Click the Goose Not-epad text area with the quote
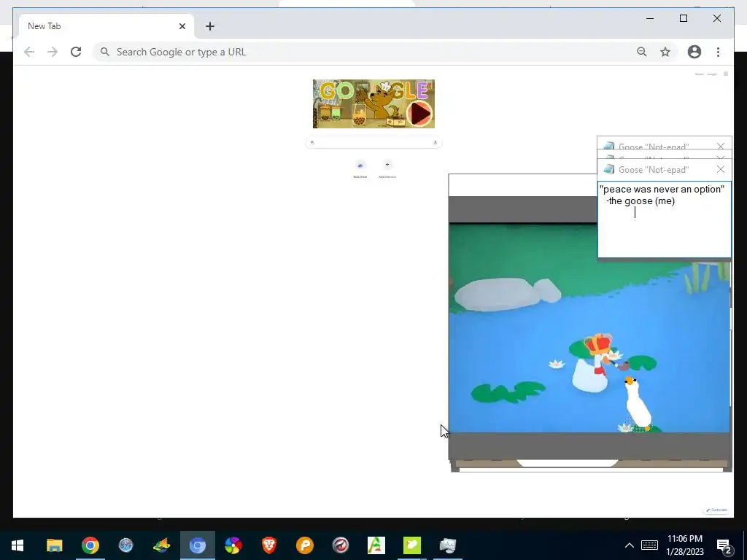 664,219
